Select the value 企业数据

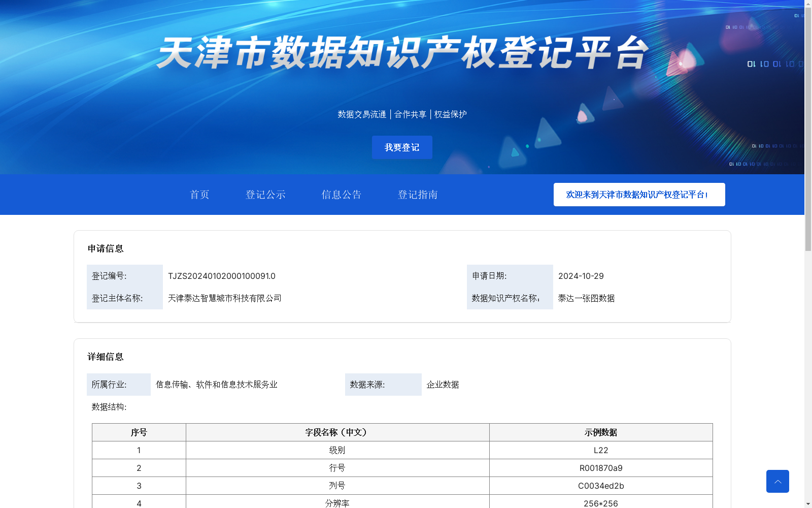(x=443, y=385)
